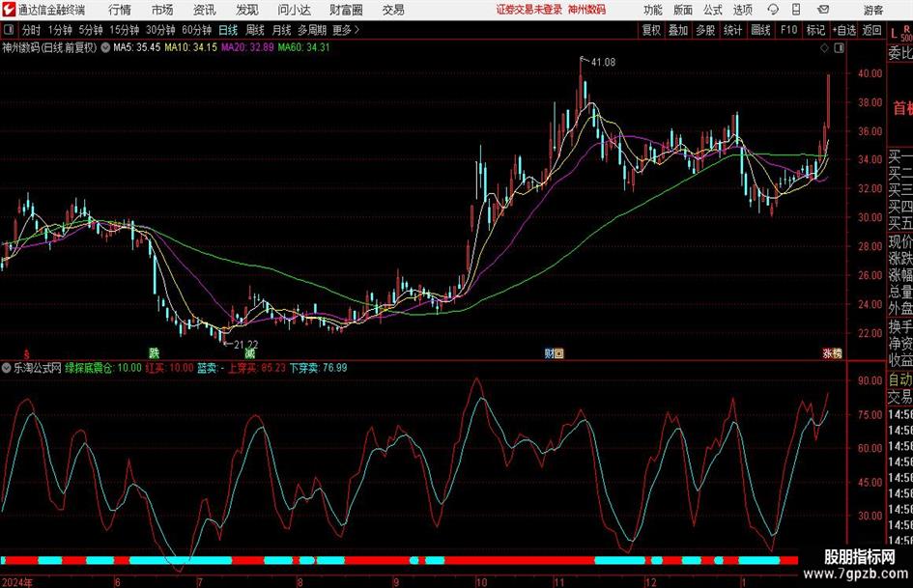Click the 下穿卖: 76.99 indicator value
This screenshot has height=588, width=913.
319,368
